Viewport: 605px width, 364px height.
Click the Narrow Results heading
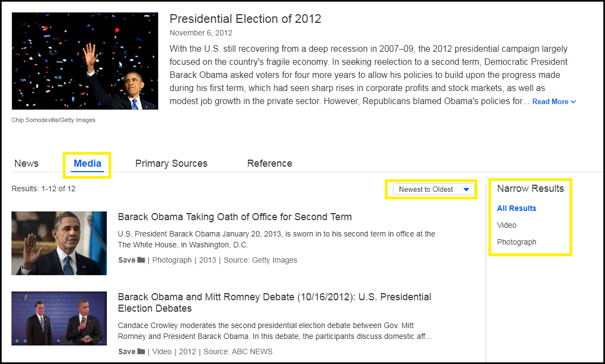[x=530, y=189]
